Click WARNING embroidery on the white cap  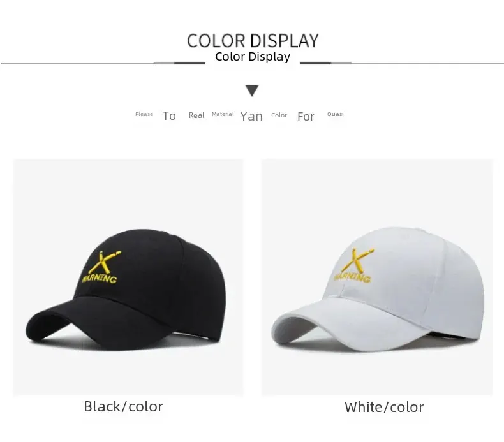click(352, 277)
